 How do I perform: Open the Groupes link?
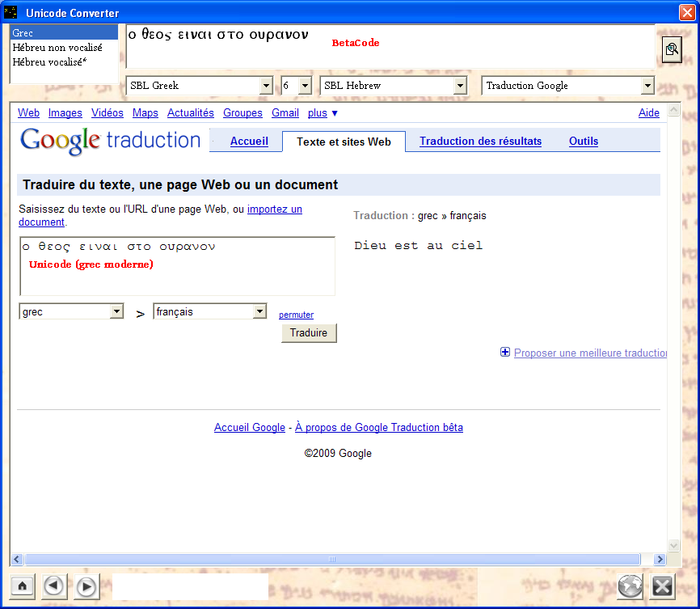click(242, 113)
